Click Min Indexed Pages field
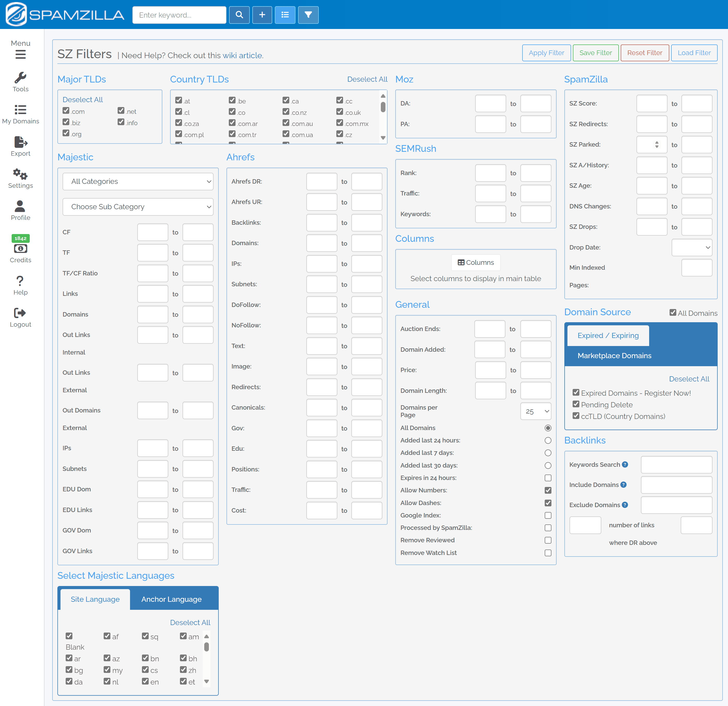The height and width of the screenshot is (706, 728). coord(697,268)
